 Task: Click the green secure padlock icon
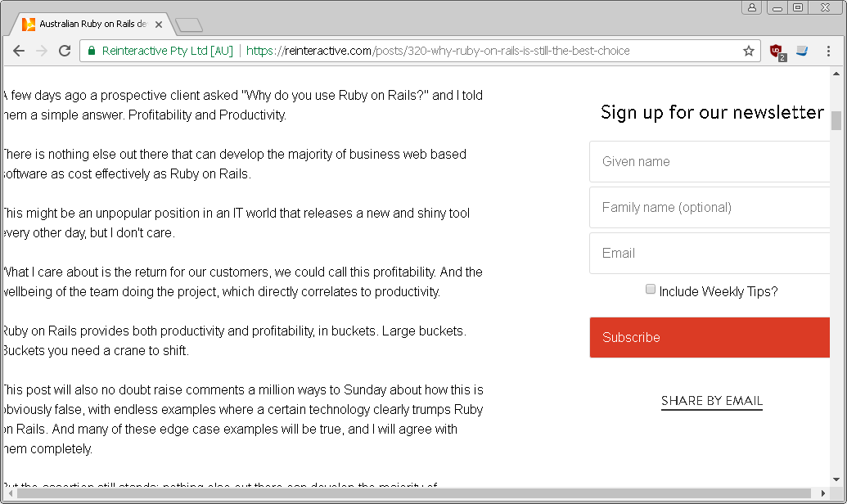(92, 51)
